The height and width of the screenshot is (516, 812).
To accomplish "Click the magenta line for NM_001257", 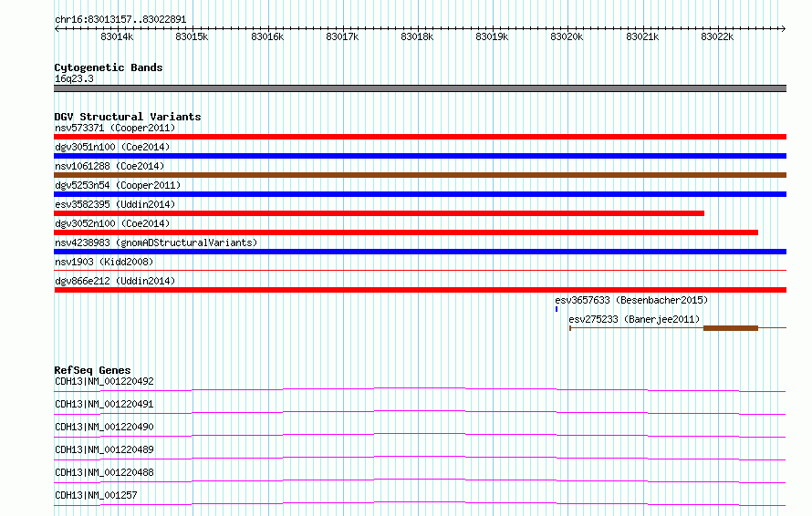I will (420, 503).
